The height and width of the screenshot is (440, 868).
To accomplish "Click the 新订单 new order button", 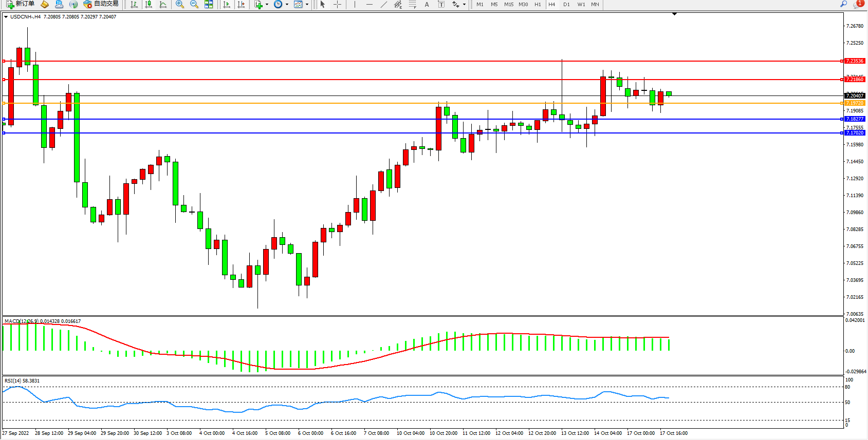I will tap(21, 4).
